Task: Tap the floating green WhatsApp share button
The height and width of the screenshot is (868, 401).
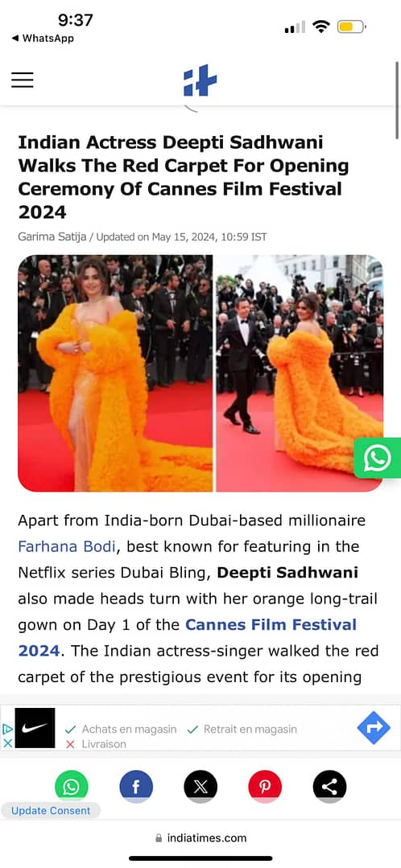Action: [378, 458]
